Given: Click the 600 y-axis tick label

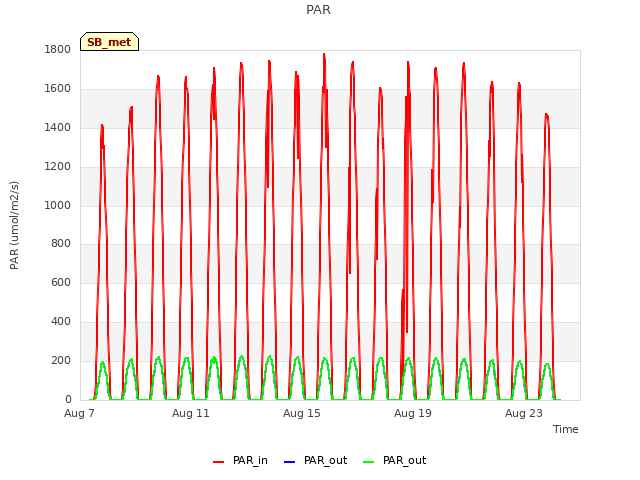Looking at the screenshot, I should pyautogui.click(x=61, y=282).
